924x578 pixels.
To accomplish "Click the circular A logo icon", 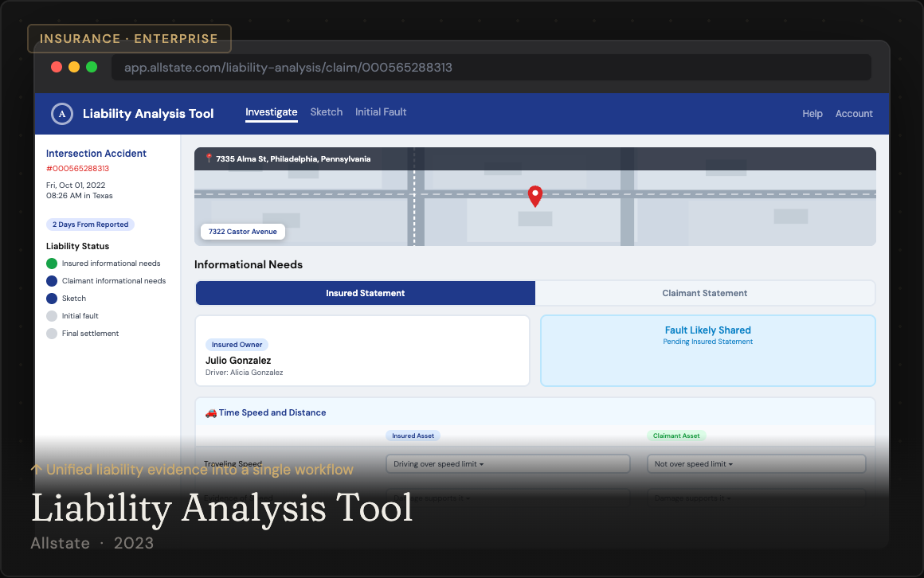I will pos(62,114).
